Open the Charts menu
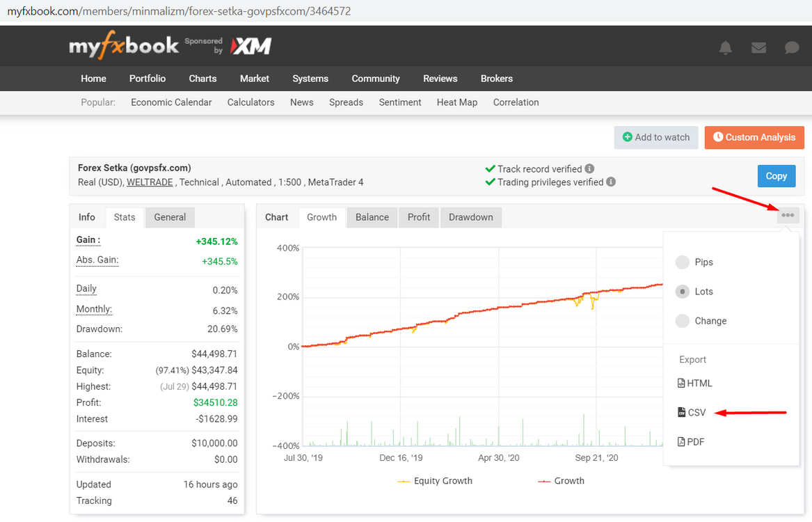The height and width of the screenshot is (522, 812). [202, 79]
